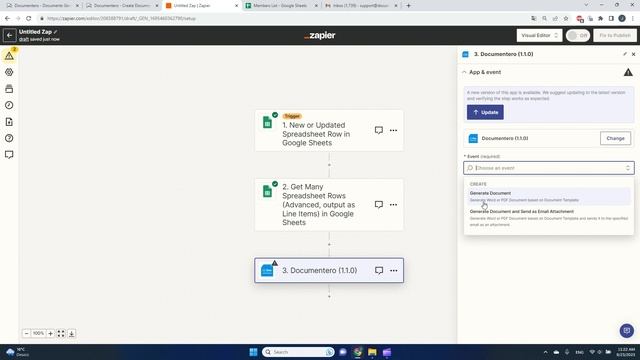Image resolution: width=640 pixels, height=360 pixels.
Task: Add a comment on step 1 Google Sheets trigger
Action: pyautogui.click(x=379, y=130)
